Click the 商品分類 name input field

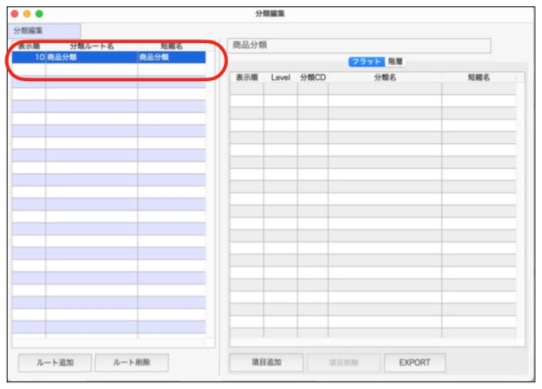pyautogui.click(x=359, y=45)
